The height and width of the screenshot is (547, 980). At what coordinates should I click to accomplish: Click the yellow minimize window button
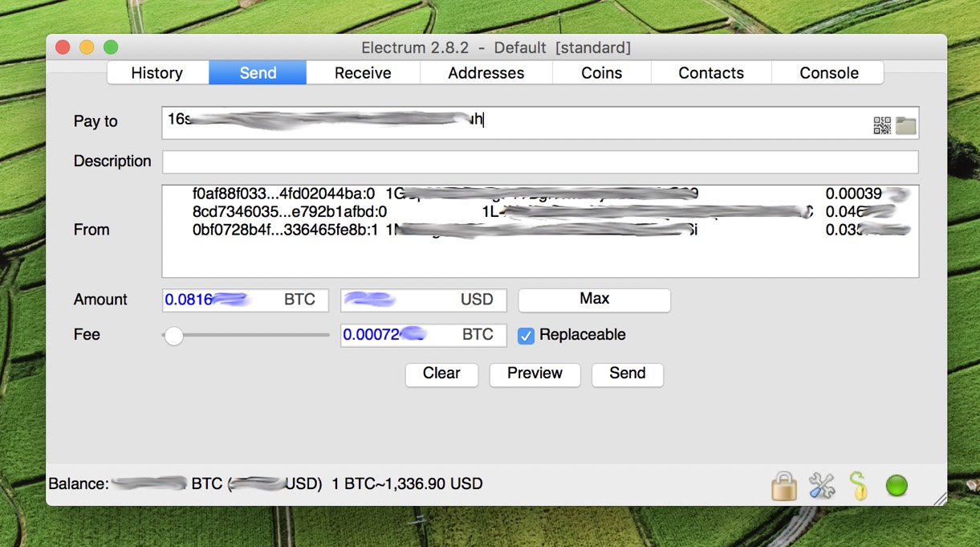(87, 47)
